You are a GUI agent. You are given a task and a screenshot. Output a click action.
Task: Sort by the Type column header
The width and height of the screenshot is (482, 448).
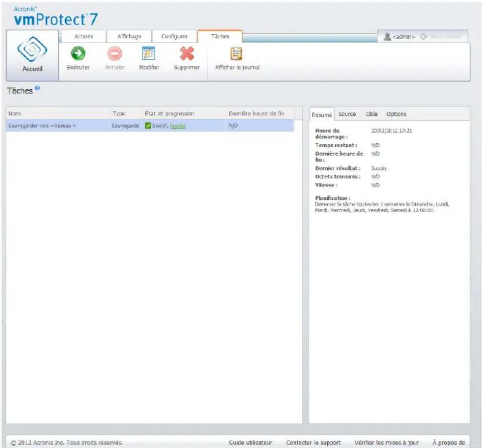coord(126,113)
